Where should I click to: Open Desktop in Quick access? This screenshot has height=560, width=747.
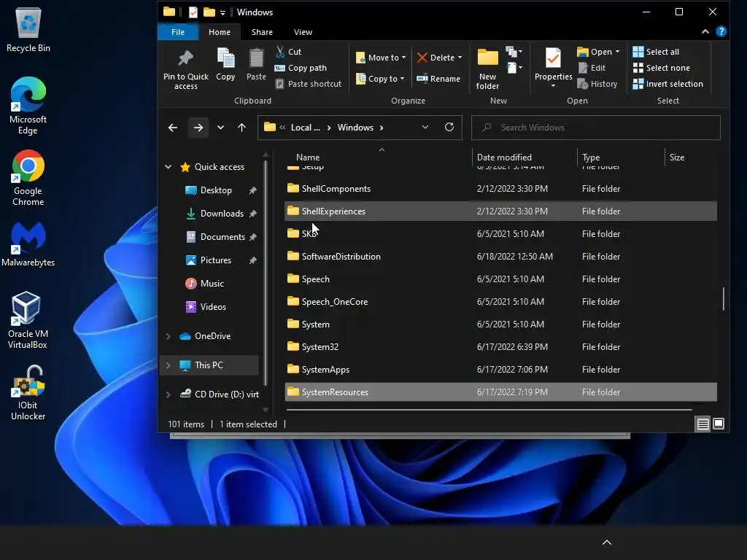click(x=216, y=190)
